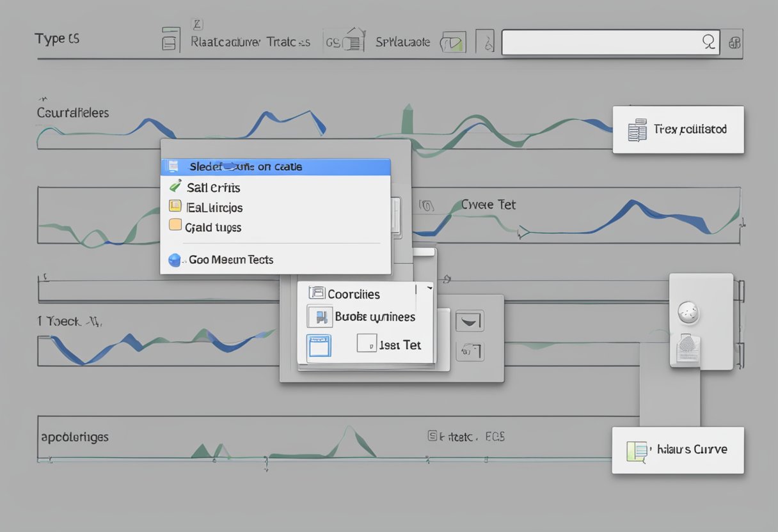Screen dimensions: 778x532
Task: Toggle the checkbox next to 1sat Tet
Action: point(366,343)
